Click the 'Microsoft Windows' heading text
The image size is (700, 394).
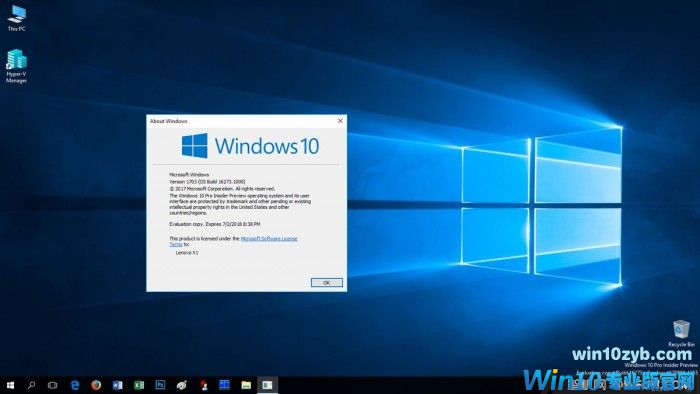click(189, 174)
